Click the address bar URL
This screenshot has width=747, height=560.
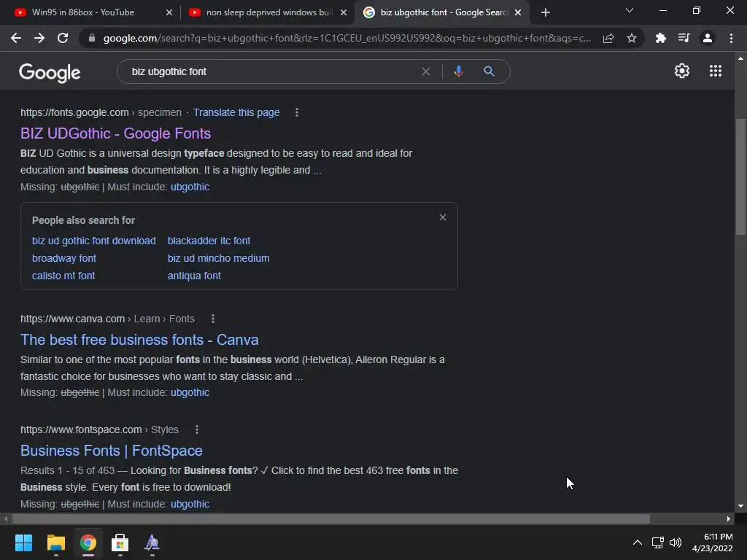(347, 38)
